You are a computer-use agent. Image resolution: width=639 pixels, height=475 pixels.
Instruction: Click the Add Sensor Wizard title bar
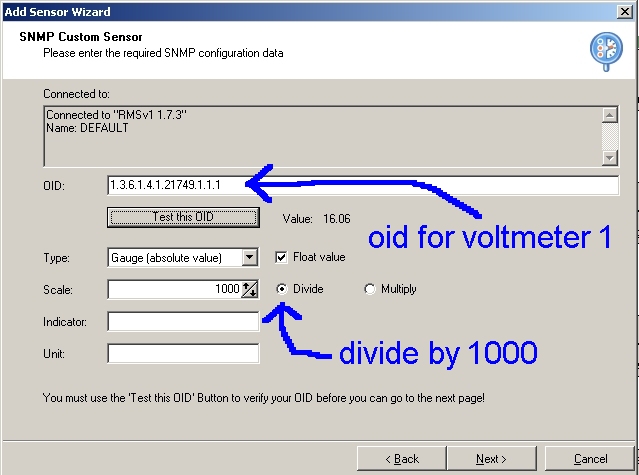(x=300, y=11)
